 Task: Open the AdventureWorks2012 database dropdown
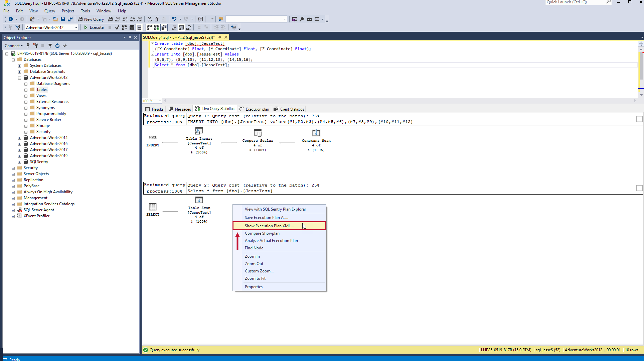[76, 27]
